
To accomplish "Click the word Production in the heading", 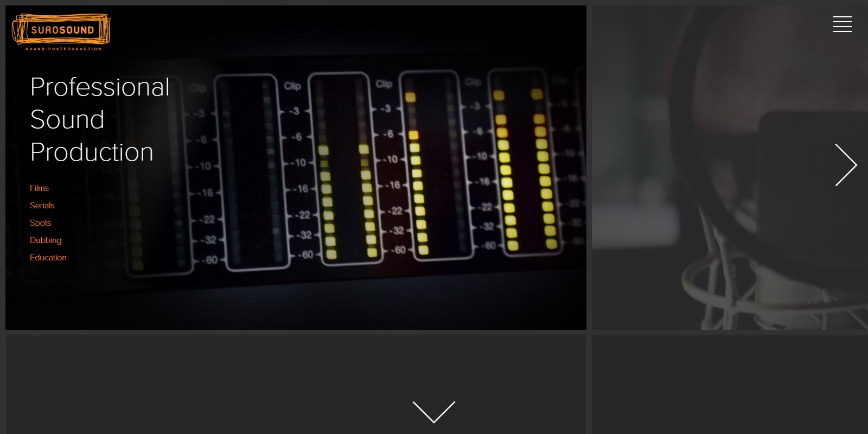I will point(92,152).
